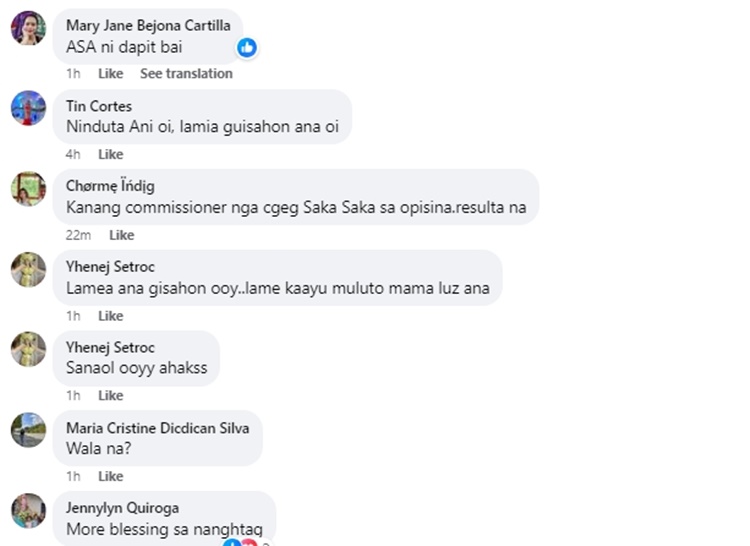
Task: Open Tin Cortes's profile name link
Action: click(x=99, y=106)
